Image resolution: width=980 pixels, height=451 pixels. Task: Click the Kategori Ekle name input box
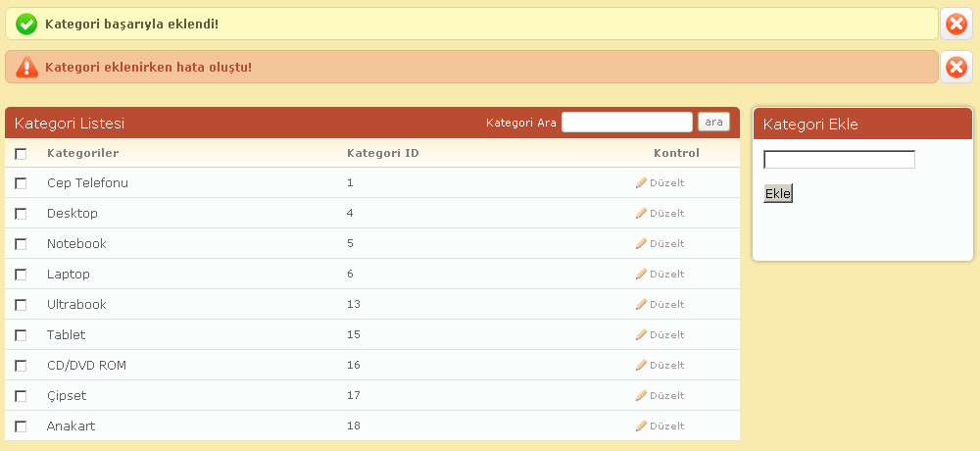[x=839, y=159]
